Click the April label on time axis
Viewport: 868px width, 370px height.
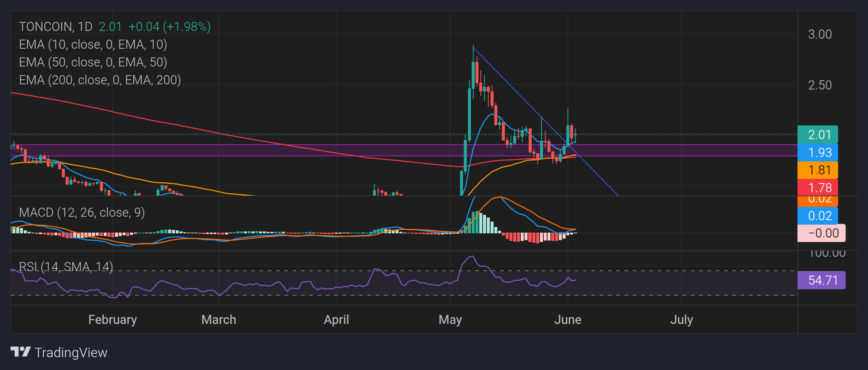pyautogui.click(x=336, y=320)
